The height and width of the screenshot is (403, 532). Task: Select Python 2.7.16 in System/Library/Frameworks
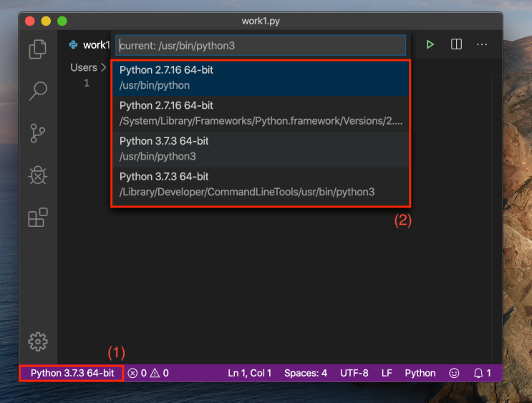click(261, 114)
